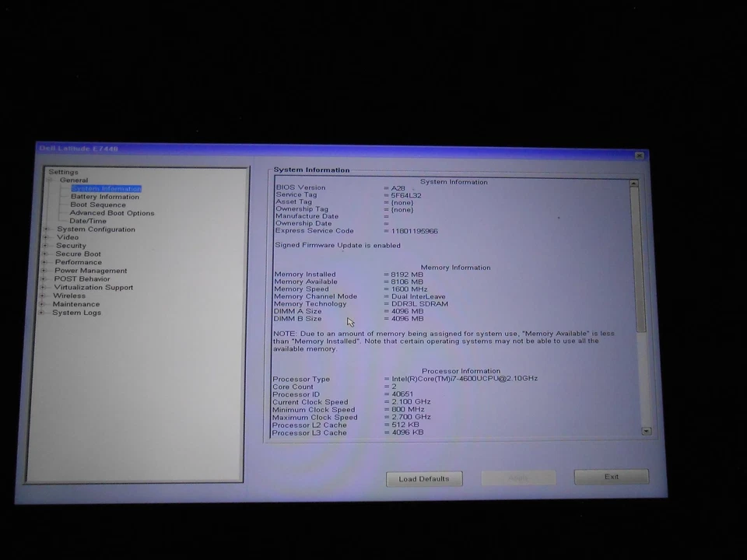Expand the Secure Boot section
This screenshot has width=747, height=560.
click(46, 254)
